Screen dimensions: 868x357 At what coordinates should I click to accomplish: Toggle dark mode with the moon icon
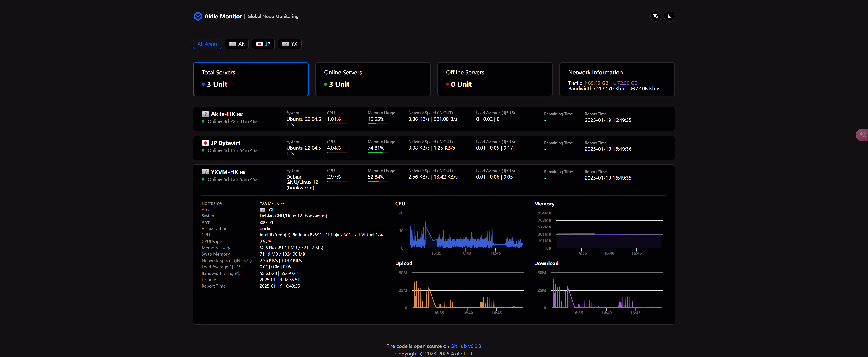coord(669,16)
